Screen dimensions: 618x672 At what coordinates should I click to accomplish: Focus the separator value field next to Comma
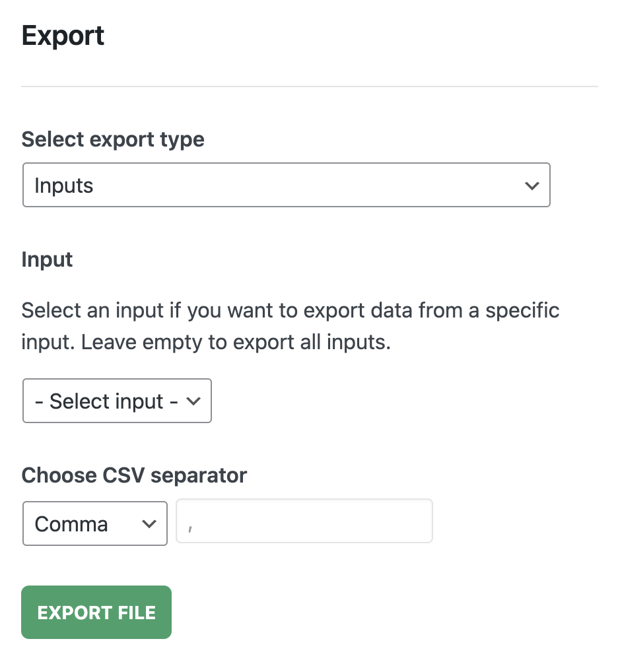click(304, 521)
